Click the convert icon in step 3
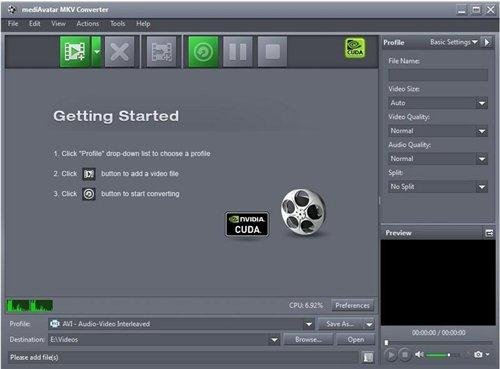Viewport: 500px width, 369px height. (x=89, y=194)
